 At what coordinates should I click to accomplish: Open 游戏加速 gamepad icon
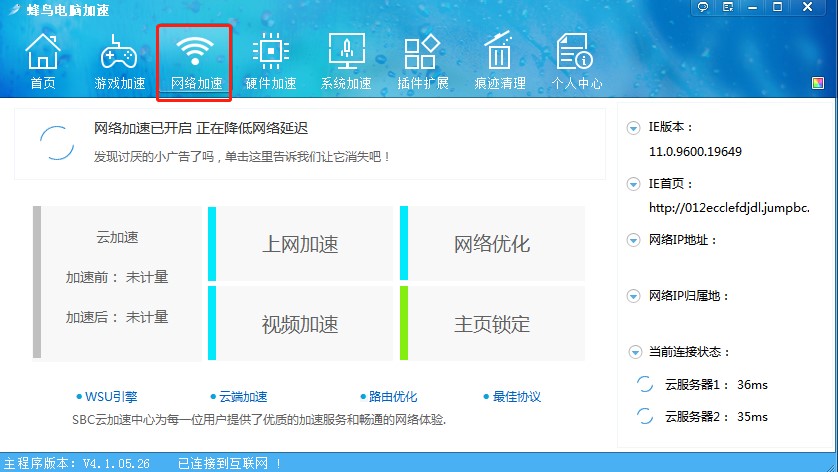[x=119, y=52]
